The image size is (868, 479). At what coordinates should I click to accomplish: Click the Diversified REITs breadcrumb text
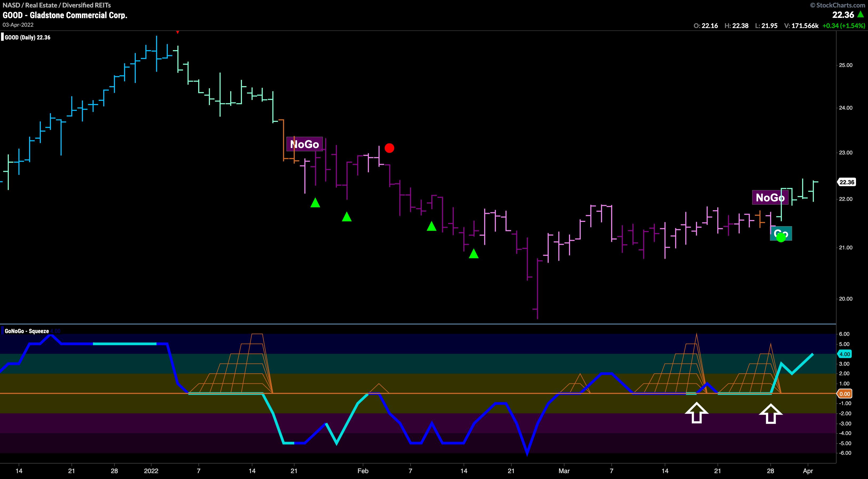point(87,5)
